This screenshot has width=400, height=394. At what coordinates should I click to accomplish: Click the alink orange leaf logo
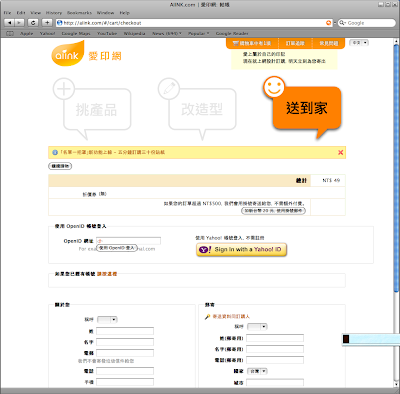tap(68, 53)
